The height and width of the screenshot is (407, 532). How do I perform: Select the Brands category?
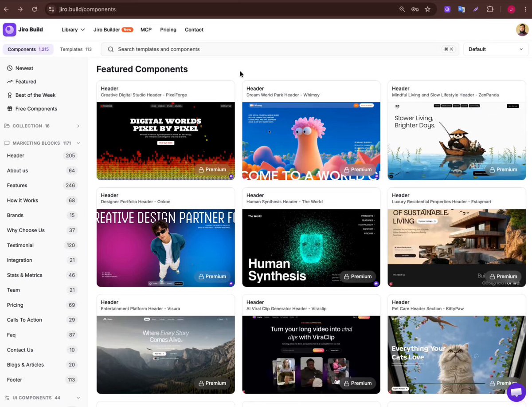pos(42,215)
